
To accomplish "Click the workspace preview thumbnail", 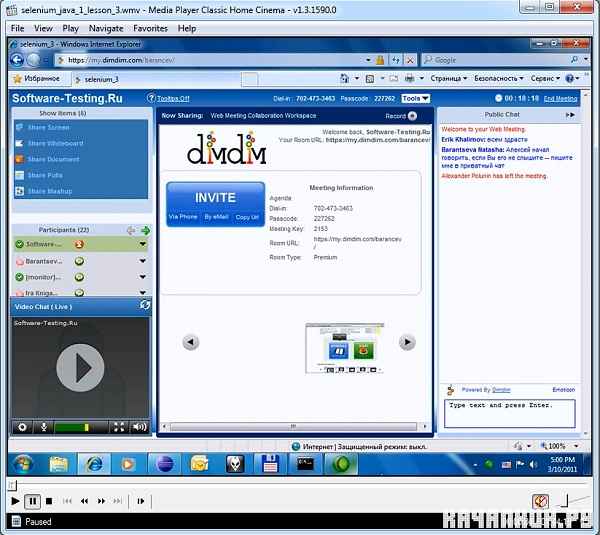I will click(x=344, y=348).
